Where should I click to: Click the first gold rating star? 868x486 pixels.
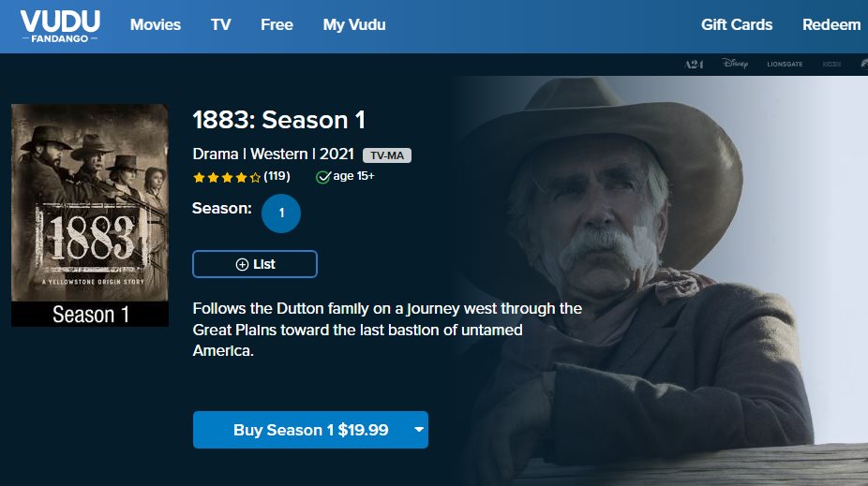pos(199,177)
